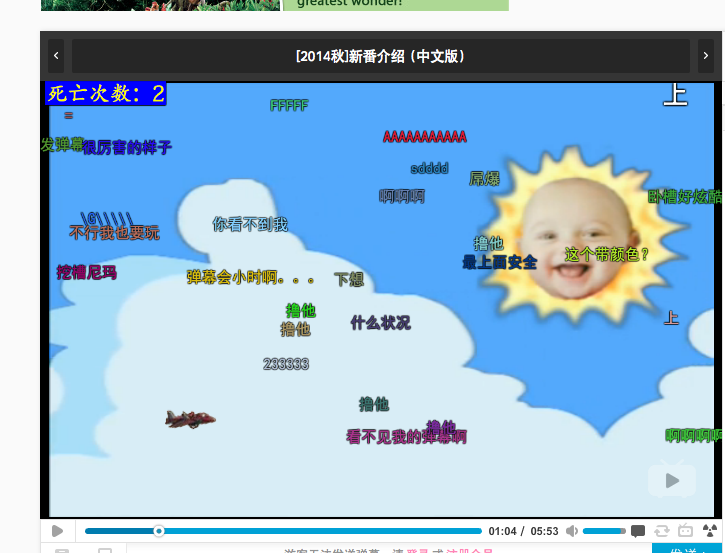Click the 挖槽尼玛 comment

tap(86, 272)
